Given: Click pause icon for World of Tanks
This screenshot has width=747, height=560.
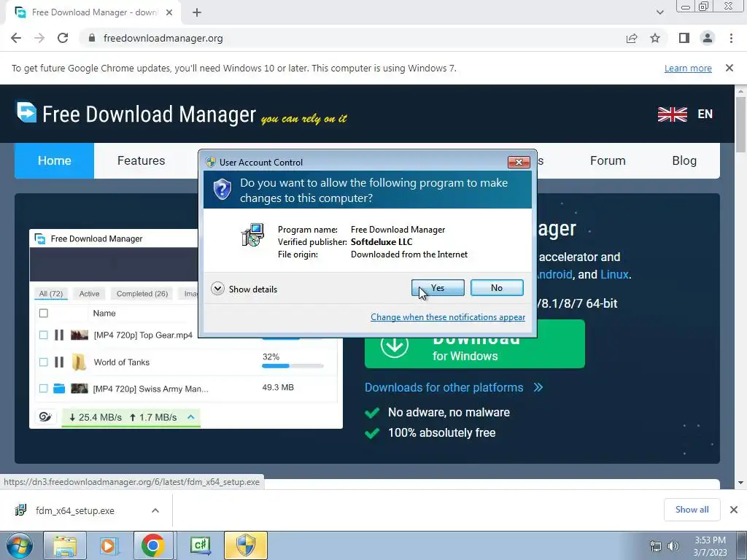Looking at the screenshot, I should coord(59,362).
